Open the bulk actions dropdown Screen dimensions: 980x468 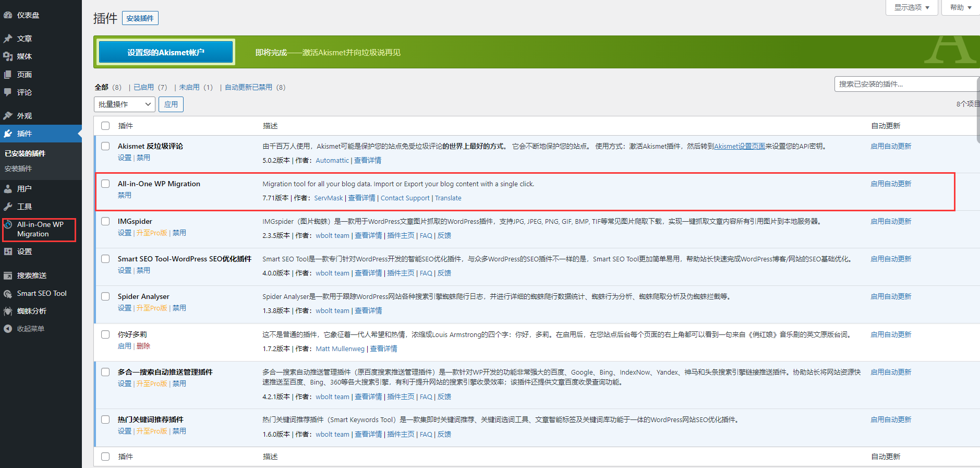click(125, 104)
